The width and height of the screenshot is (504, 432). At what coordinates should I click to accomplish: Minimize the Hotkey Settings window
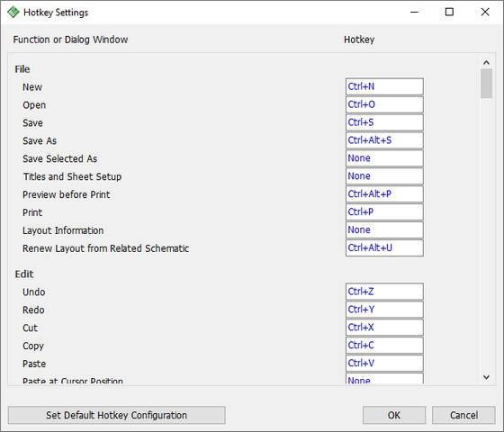pos(414,13)
